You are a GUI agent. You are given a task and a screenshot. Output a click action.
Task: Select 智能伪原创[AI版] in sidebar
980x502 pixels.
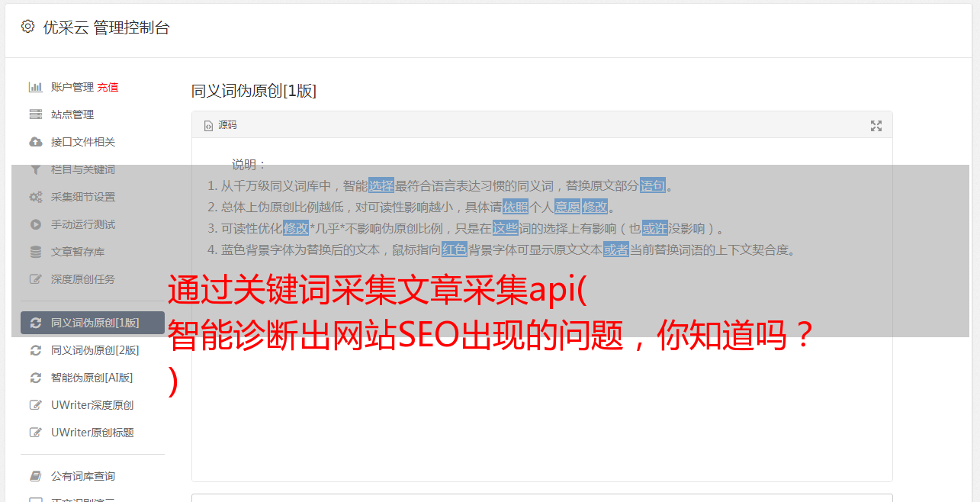point(92,378)
